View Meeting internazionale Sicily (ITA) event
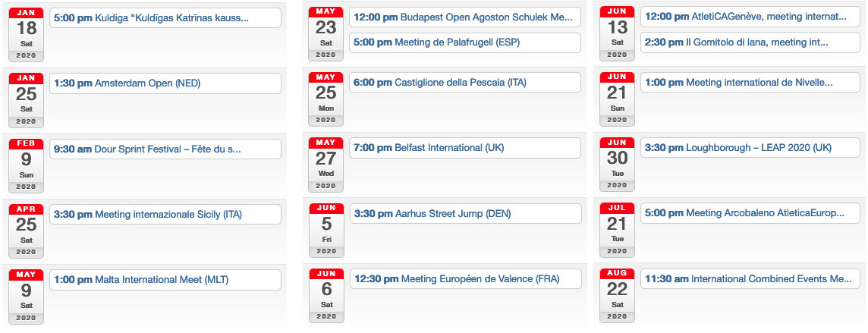This screenshot has width=868, height=333. (x=165, y=214)
